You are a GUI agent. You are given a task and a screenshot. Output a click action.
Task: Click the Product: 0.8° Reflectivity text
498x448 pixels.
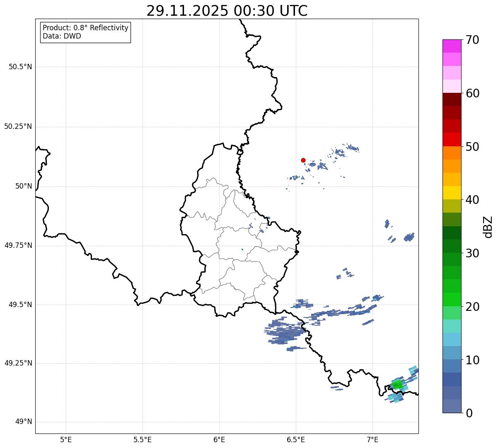85,28
